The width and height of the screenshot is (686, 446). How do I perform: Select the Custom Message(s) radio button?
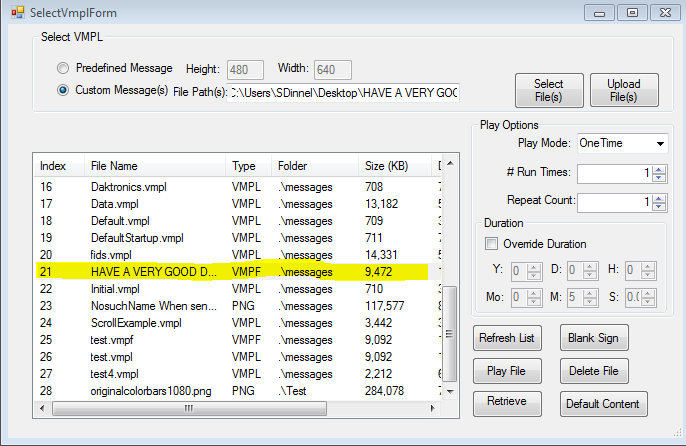click(64, 91)
